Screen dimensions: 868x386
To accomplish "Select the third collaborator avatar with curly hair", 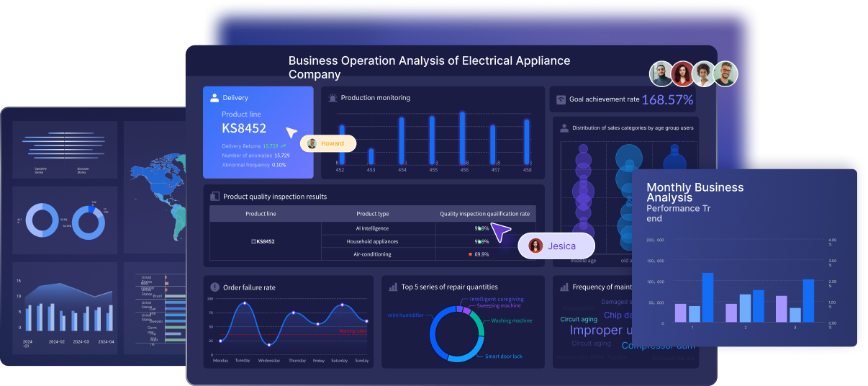I will [704, 73].
